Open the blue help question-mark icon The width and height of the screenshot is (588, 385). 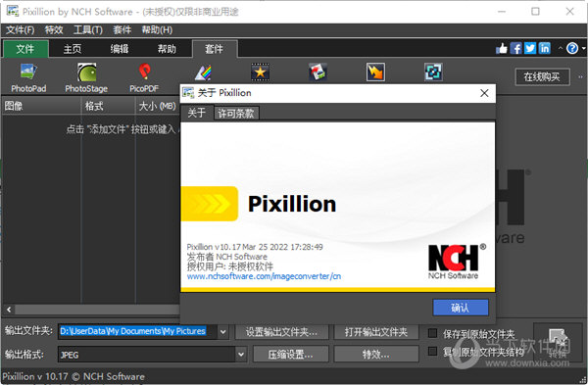572,48
